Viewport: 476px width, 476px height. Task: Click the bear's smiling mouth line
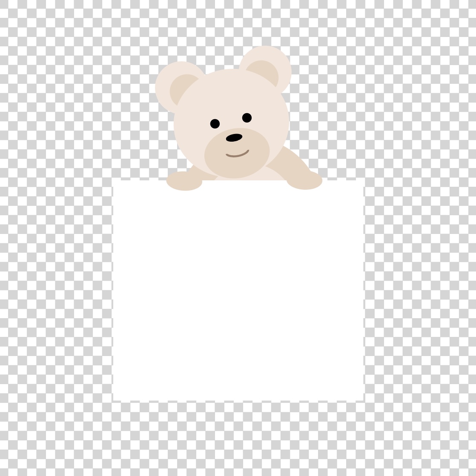click(x=237, y=154)
